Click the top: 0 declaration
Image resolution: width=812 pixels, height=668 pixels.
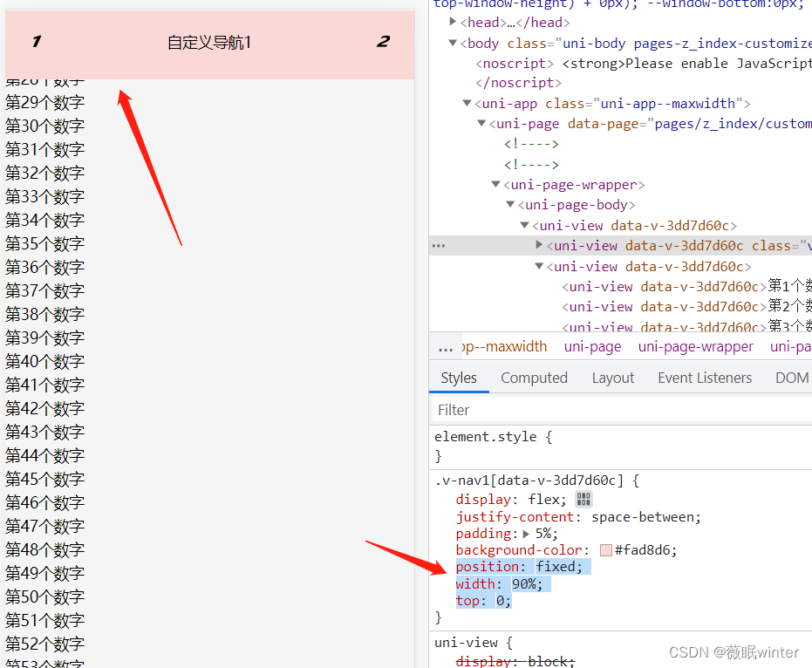point(483,601)
